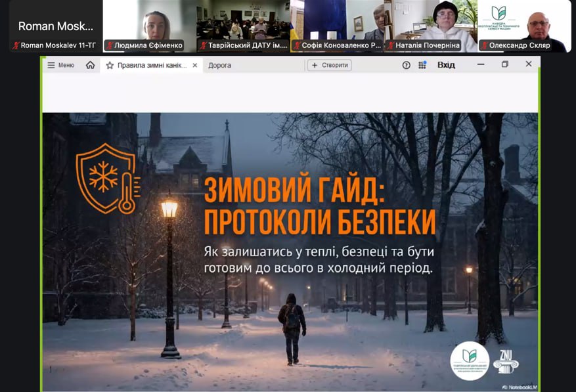
Task: Restore the shared browser window
Action: (x=504, y=64)
